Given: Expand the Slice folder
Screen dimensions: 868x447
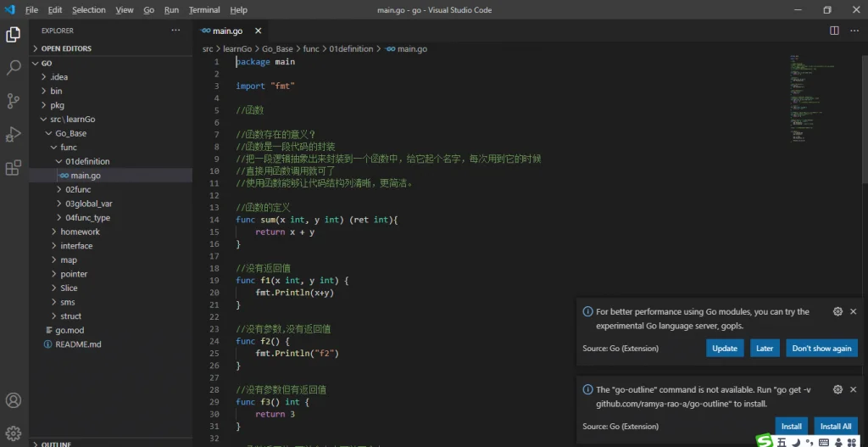Looking at the screenshot, I should point(111,288).
